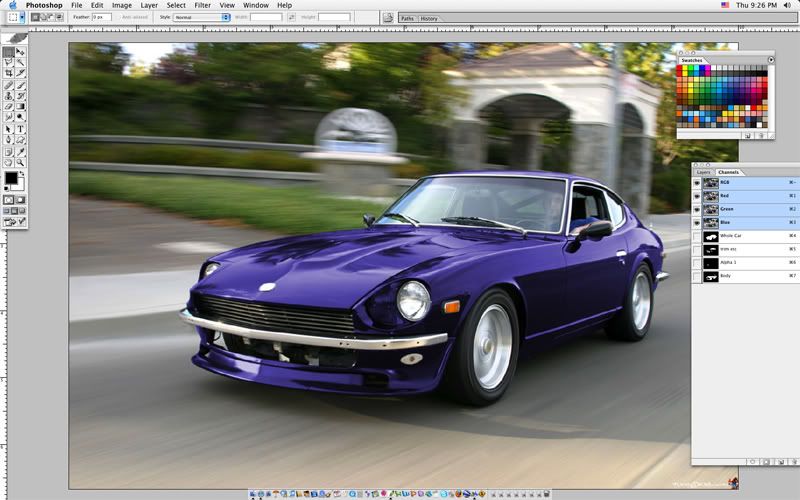Image resolution: width=800 pixels, height=500 pixels.
Task: Toggle visibility of the Blue channel
Action: point(697,222)
